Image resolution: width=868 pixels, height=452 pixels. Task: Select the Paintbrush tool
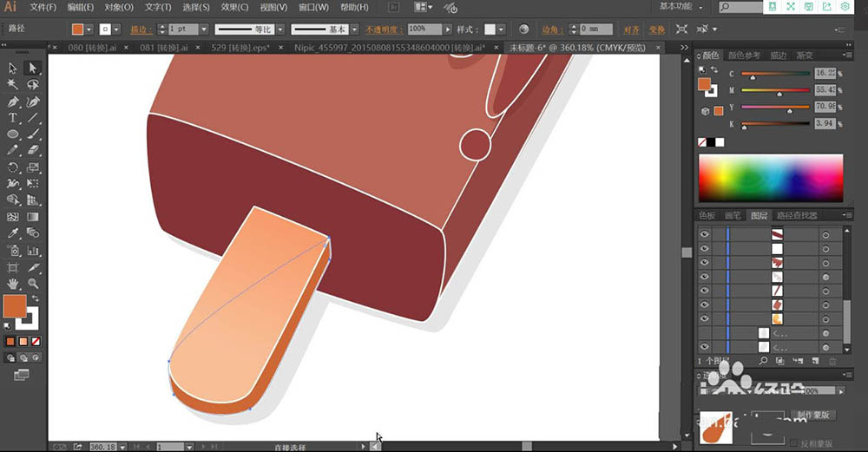click(x=33, y=134)
